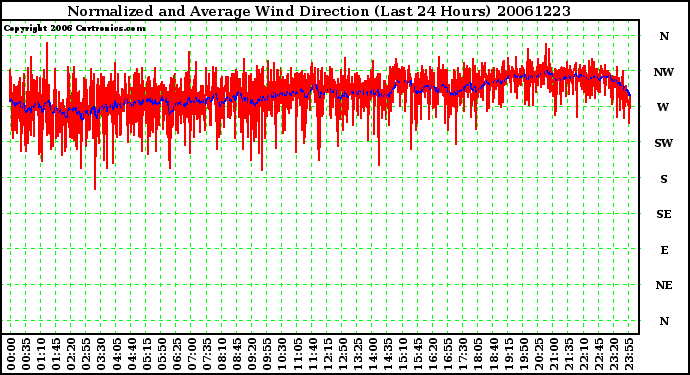Click the 09:20 time label
Image resolution: width=690 pixels, height=375 pixels.
[x=252, y=354]
